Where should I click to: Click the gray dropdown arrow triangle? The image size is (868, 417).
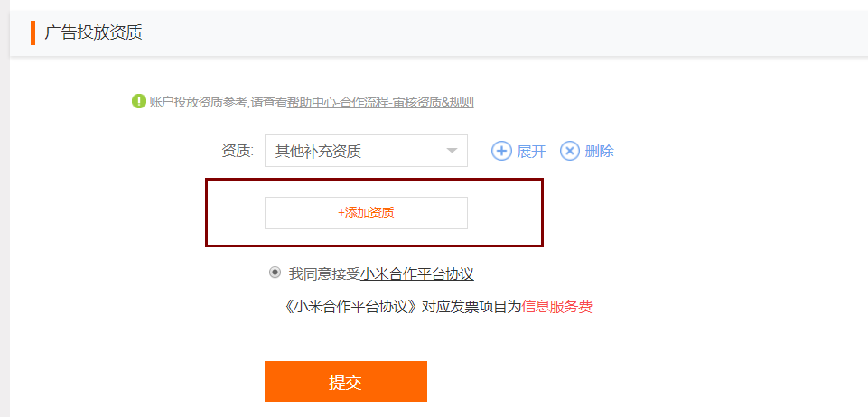click(453, 151)
